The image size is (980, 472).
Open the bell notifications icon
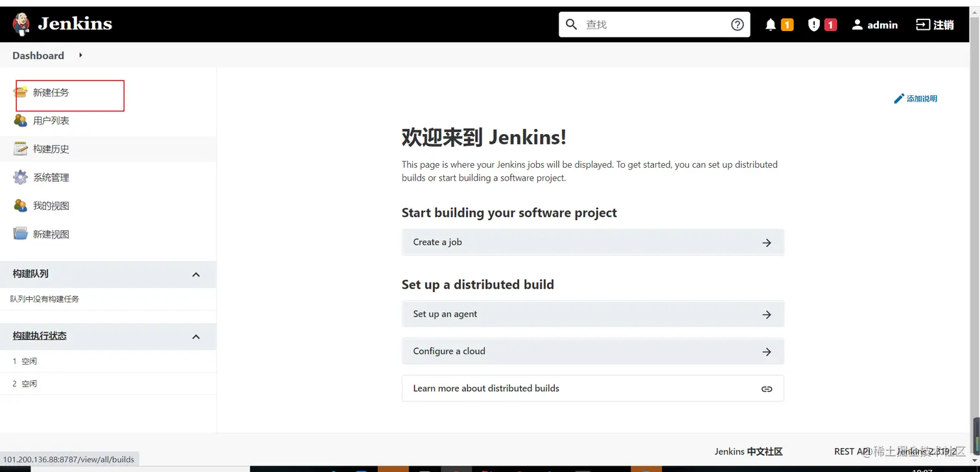tap(771, 25)
